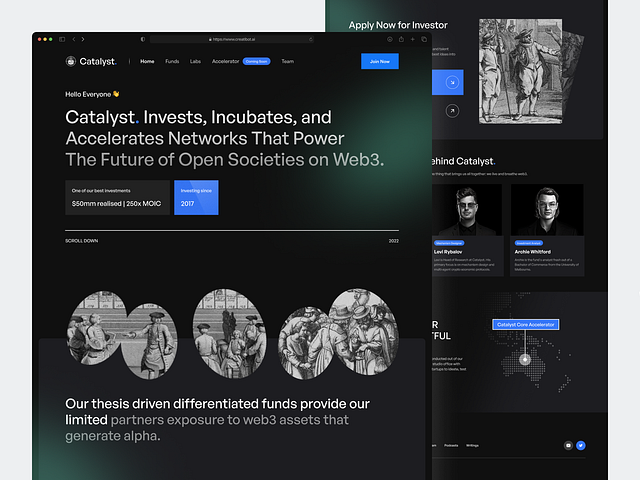Click the leftmost oval engraving of seated men
This screenshot has width=640, height=480.
[x=95, y=328]
